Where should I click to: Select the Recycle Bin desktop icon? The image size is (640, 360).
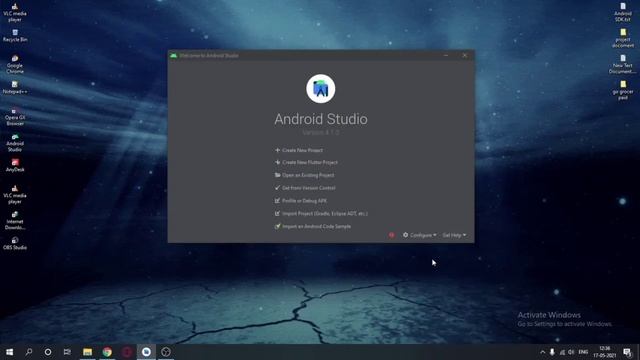point(15,36)
